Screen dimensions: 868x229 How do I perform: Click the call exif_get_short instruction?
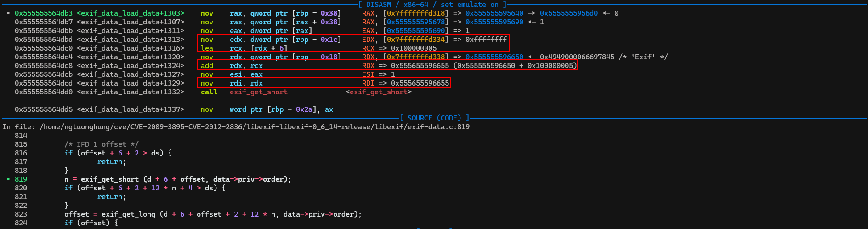pos(244,92)
